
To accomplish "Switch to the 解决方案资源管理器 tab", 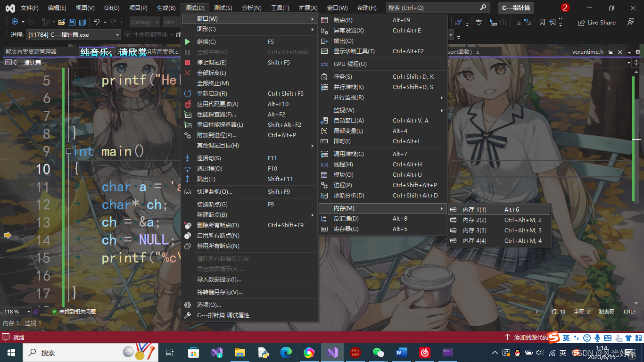I will 31,52.
